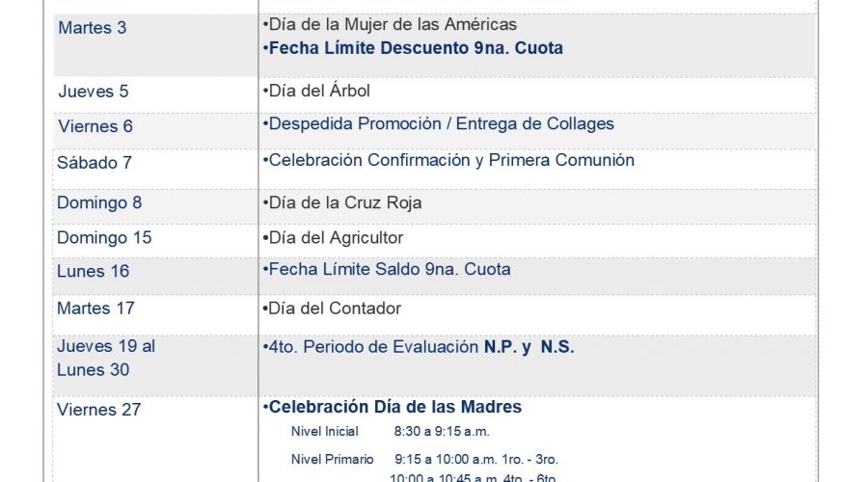Click the 'Viernes 6' date cell
The image size is (868, 482).
(x=155, y=130)
